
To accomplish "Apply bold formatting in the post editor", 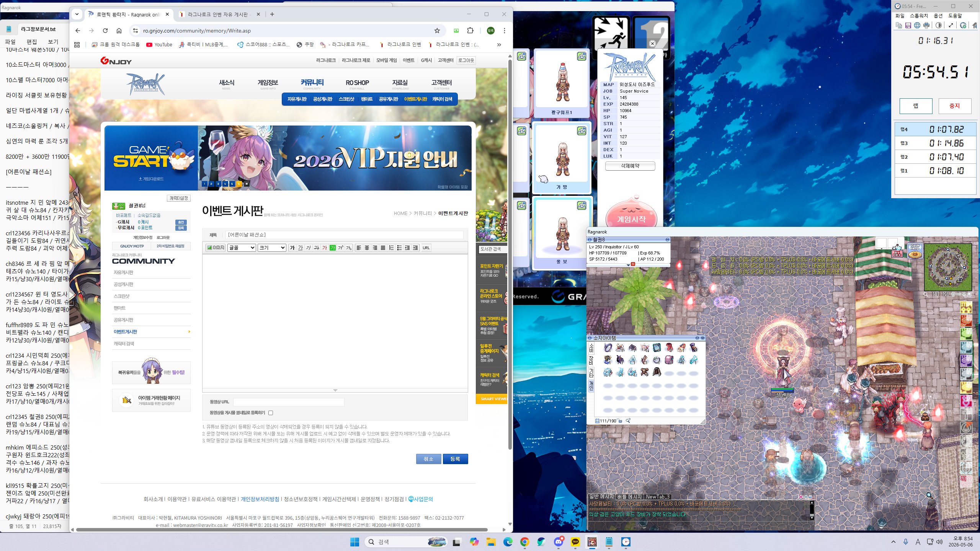I will pyautogui.click(x=292, y=248).
